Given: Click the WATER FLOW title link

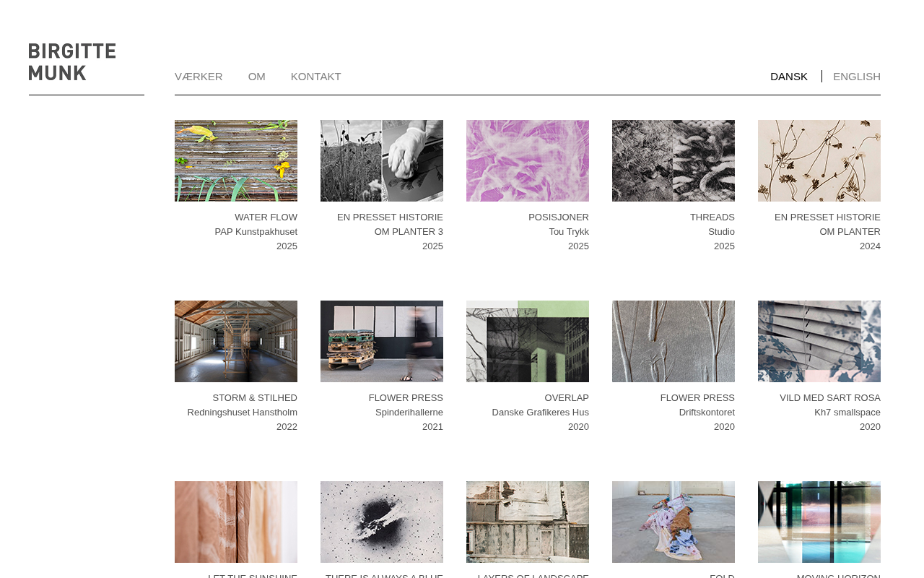Looking at the screenshot, I should (266, 217).
